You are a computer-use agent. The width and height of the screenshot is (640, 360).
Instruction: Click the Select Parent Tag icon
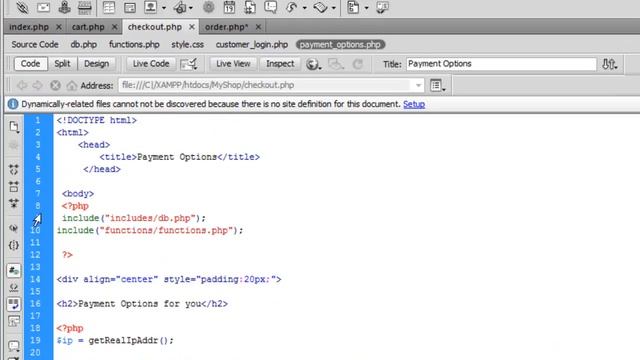tap(14, 228)
